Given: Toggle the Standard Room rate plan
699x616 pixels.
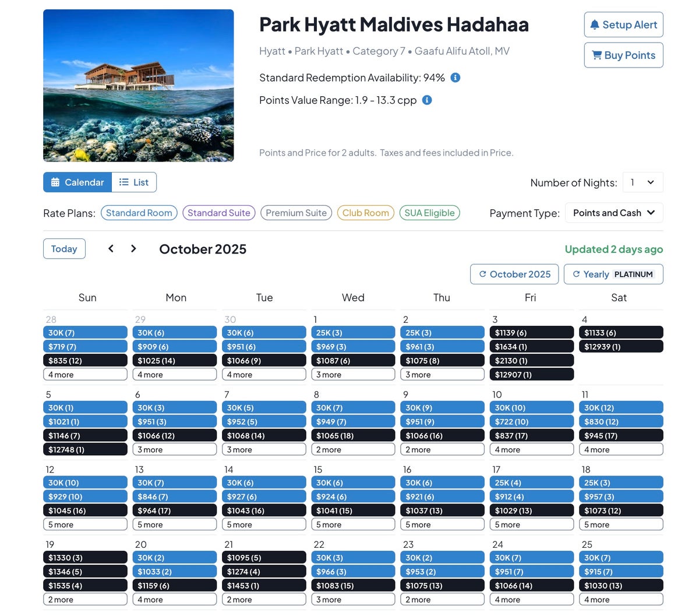Looking at the screenshot, I should tap(139, 213).
